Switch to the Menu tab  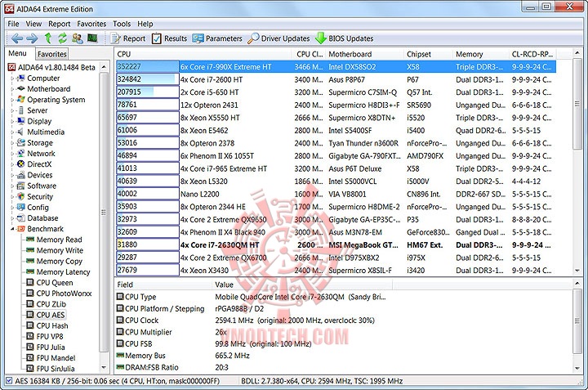18,53
